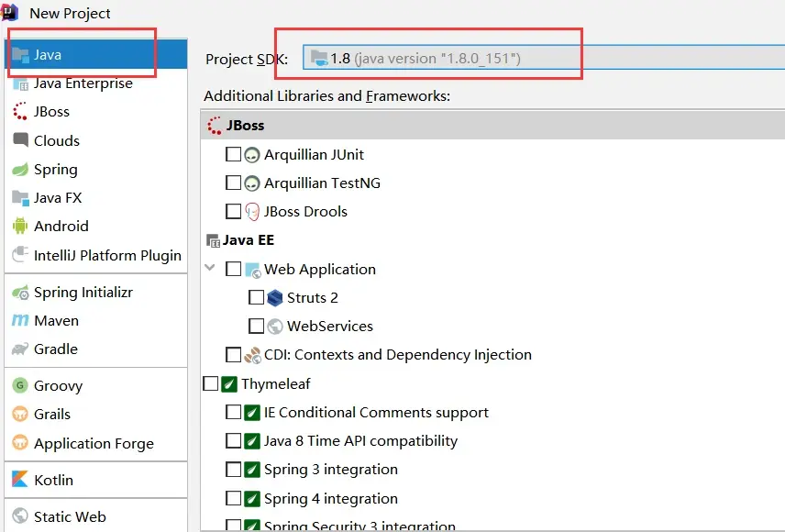Click the Groovy G icon
The height and width of the screenshot is (532, 785).
click(20, 385)
